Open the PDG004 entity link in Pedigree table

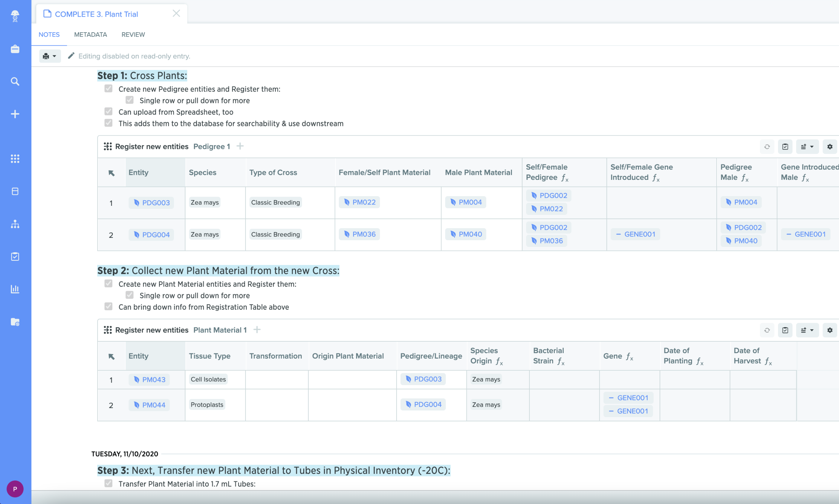[151, 235]
